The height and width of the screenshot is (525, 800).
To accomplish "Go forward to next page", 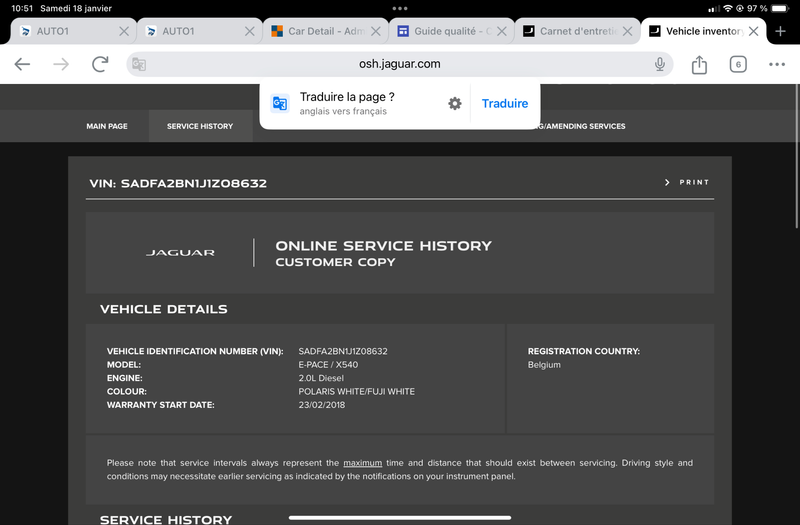I will click(61, 64).
